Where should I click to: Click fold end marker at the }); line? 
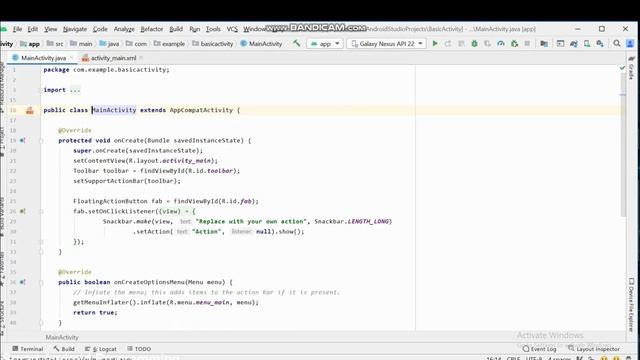coord(41,242)
